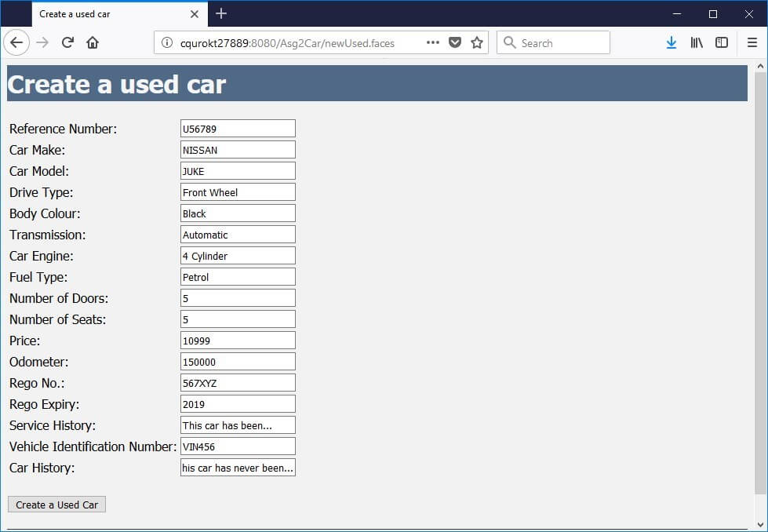Edit the Rego Expiry field
Image resolution: width=768 pixels, height=532 pixels.
238,403
